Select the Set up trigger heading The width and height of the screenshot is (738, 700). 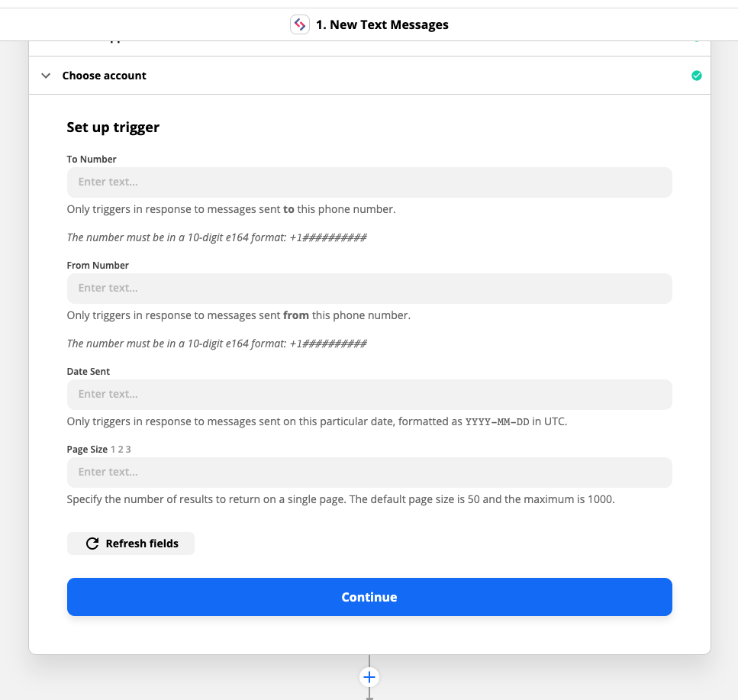[x=113, y=127]
